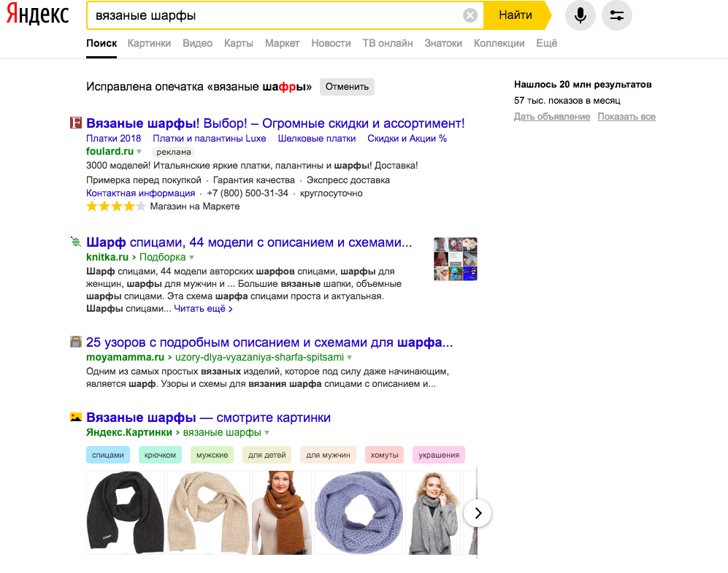728x573 pixels.
Task: Open the Платки 2018 sitelink
Action: (x=114, y=138)
